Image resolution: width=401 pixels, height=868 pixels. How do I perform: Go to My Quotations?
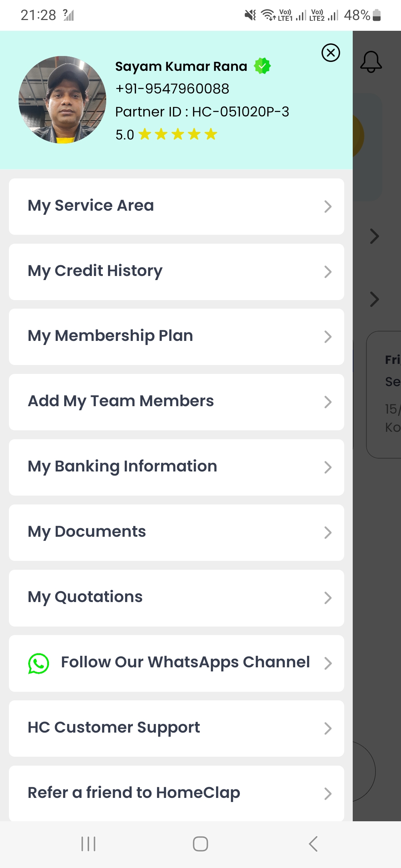click(176, 598)
